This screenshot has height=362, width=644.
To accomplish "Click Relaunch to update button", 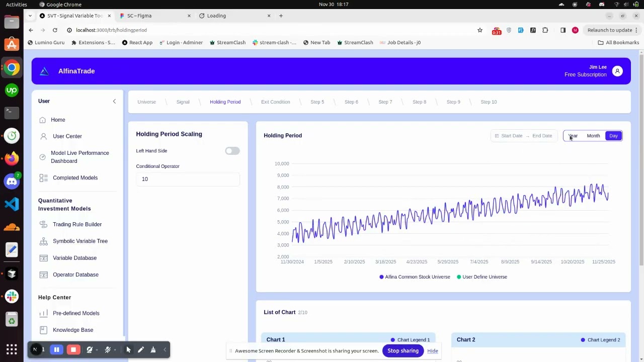I will pos(612,30).
